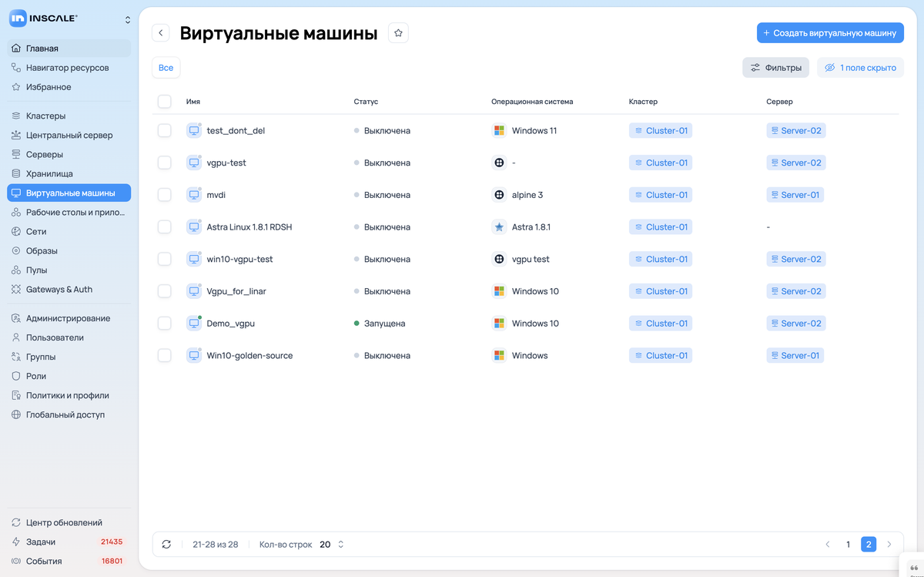Click the Глобальный доступ globe icon

coord(16,414)
